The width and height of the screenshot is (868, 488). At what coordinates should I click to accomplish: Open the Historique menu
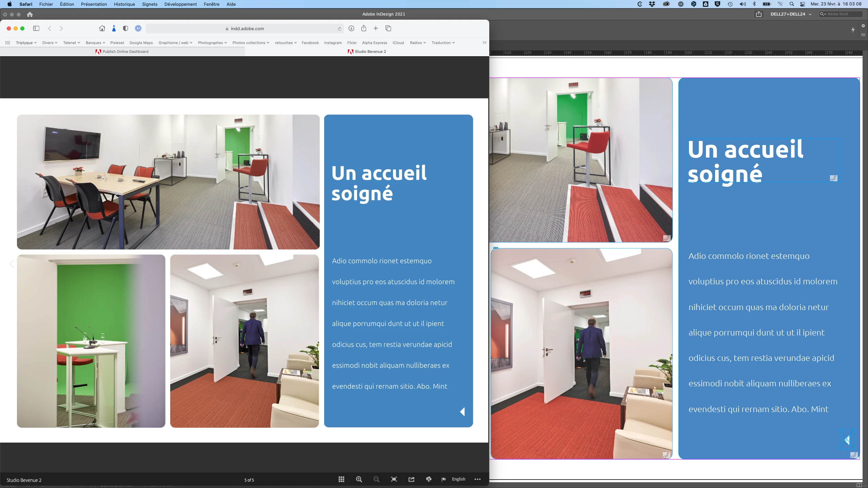(x=124, y=4)
